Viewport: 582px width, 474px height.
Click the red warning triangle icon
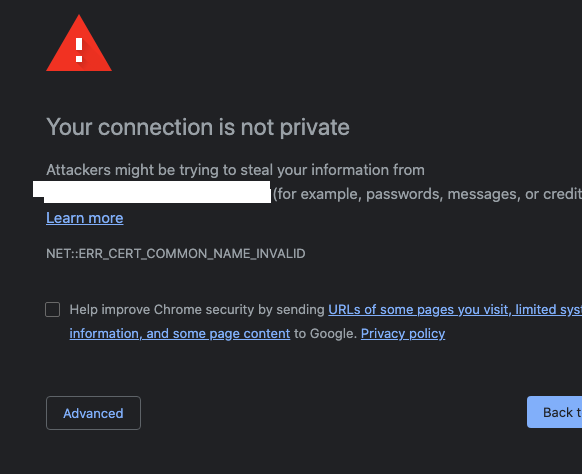79,43
